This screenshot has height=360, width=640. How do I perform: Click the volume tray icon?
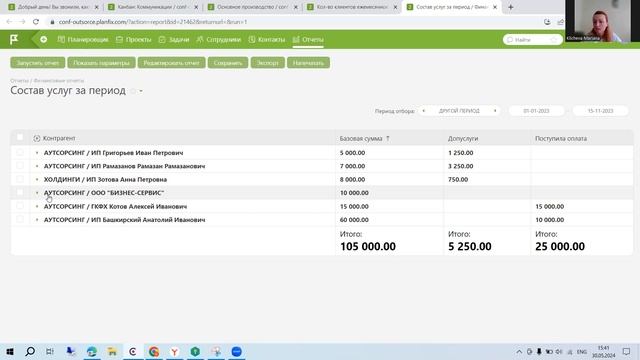pyautogui.click(x=559, y=351)
